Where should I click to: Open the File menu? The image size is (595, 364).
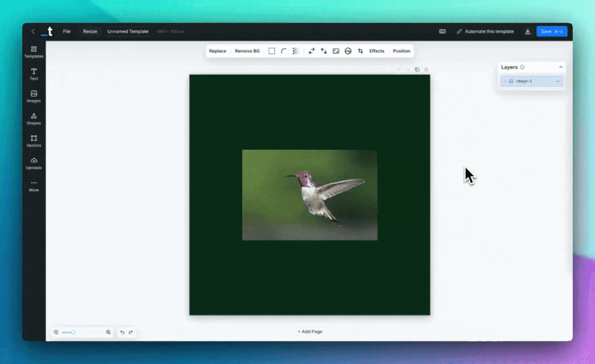click(x=66, y=31)
